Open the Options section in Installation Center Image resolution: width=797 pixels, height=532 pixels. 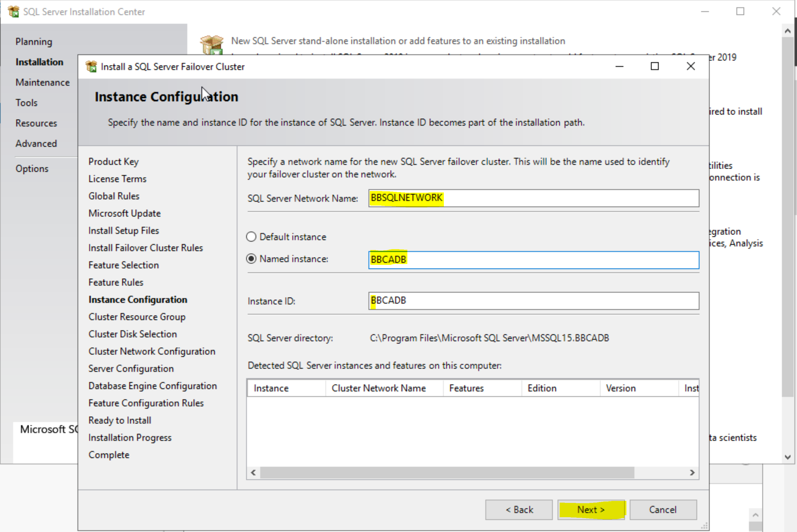[32, 168]
